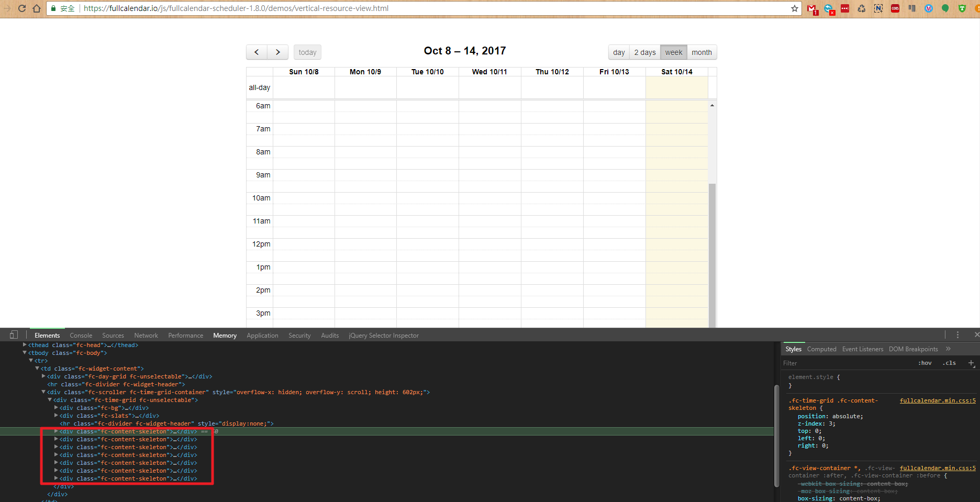This screenshot has height=502, width=980.
Task: Expand the fc-slats div node
Action: tap(56, 416)
